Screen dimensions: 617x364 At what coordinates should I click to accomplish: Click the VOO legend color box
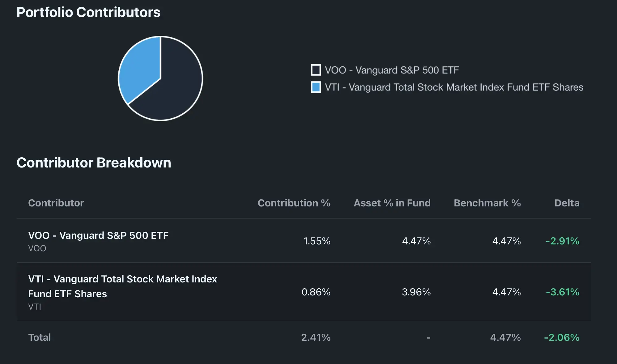pos(316,70)
